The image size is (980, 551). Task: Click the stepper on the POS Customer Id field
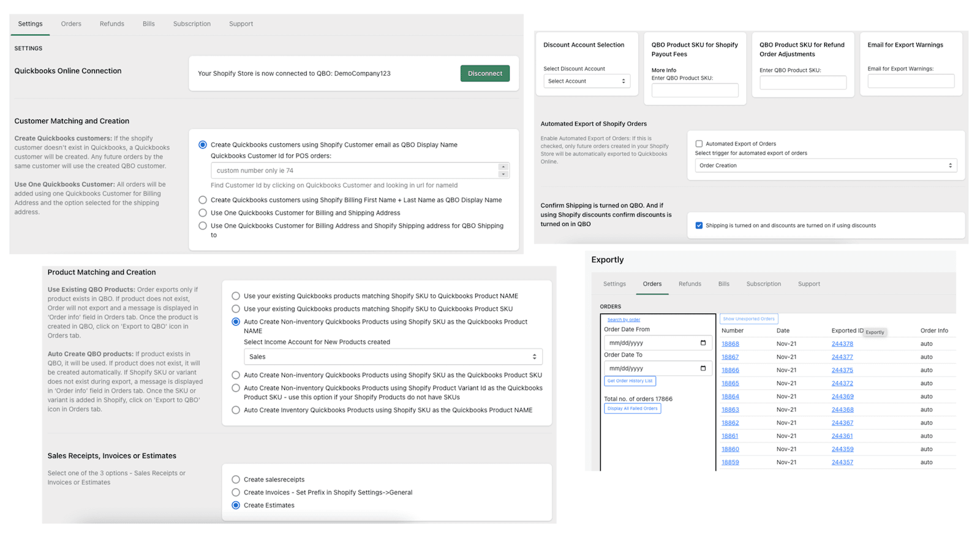coord(503,170)
